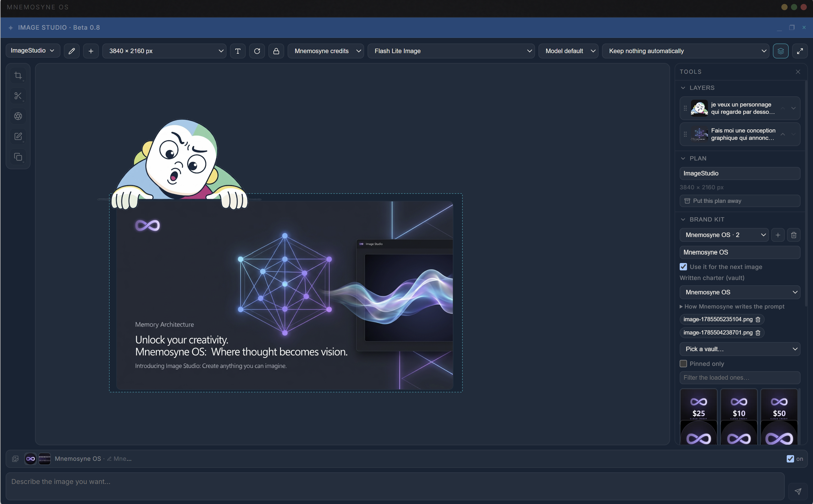Toggle the 'on' checkbox in the prompt bar
Viewport: 813px width, 504px height.
coord(790,459)
